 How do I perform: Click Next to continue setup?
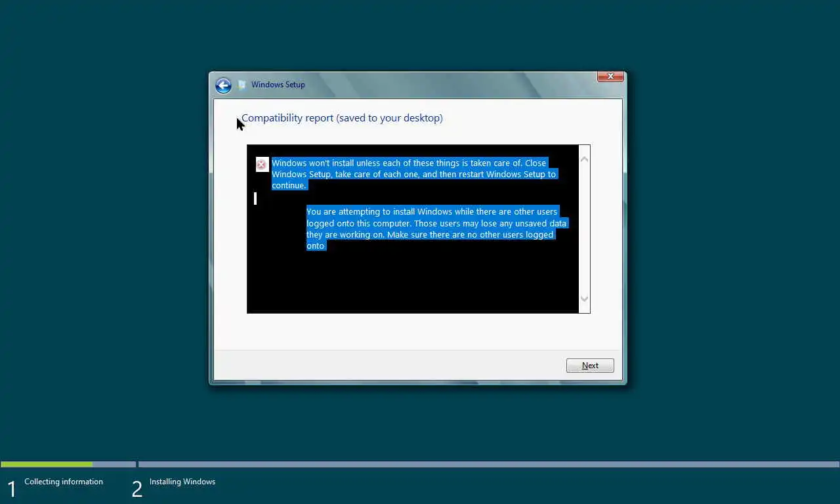pyautogui.click(x=590, y=366)
